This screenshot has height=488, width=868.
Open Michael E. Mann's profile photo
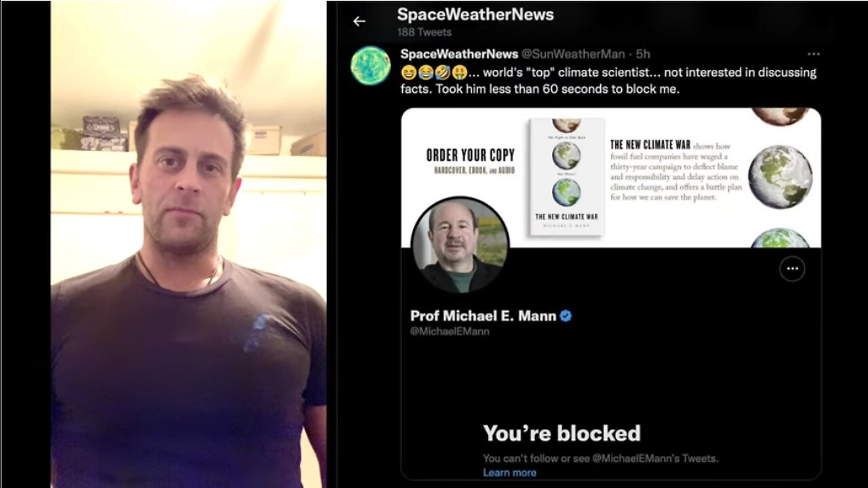tap(460, 245)
